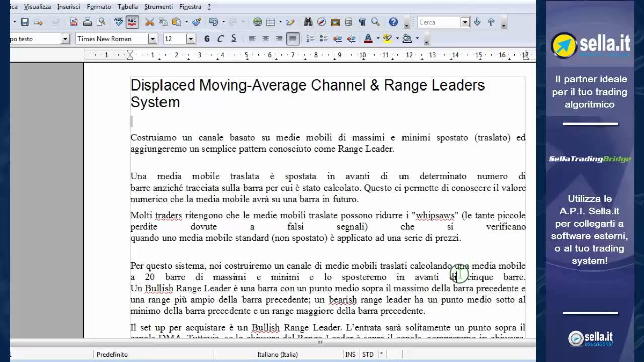Toggle INS insert mode in status bar

[350, 354]
